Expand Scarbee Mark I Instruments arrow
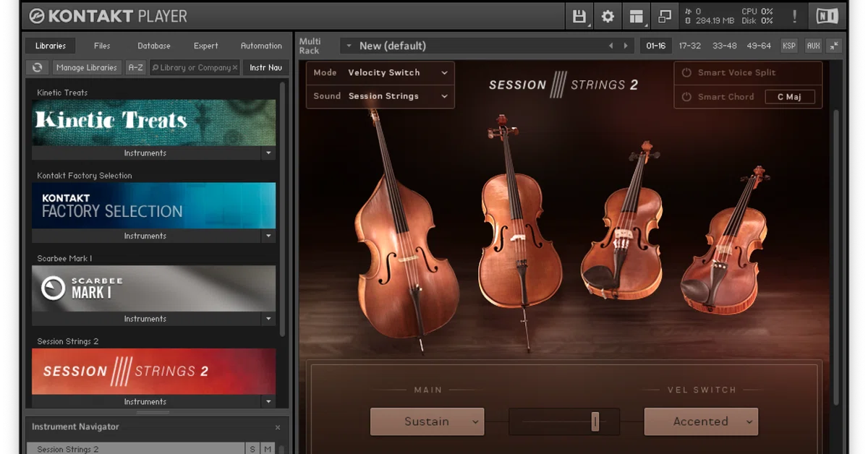This screenshot has width=868, height=454. pyautogui.click(x=268, y=319)
